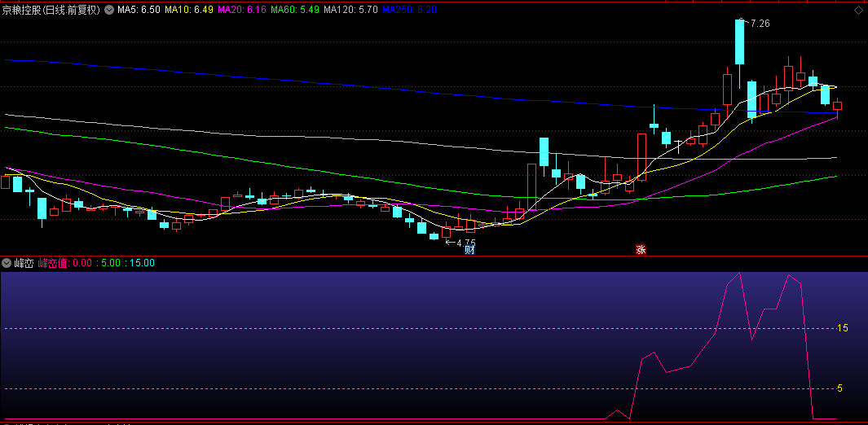Click the 财 marker icon below the chart
The image size is (868, 425).
(x=469, y=250)
